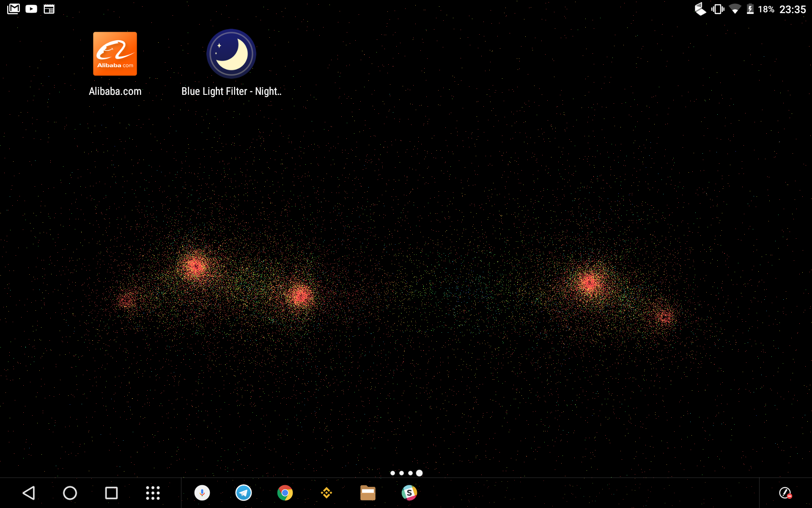
Task: Tap the Wi-Fi status icon
Action: (x=735, y=9)
